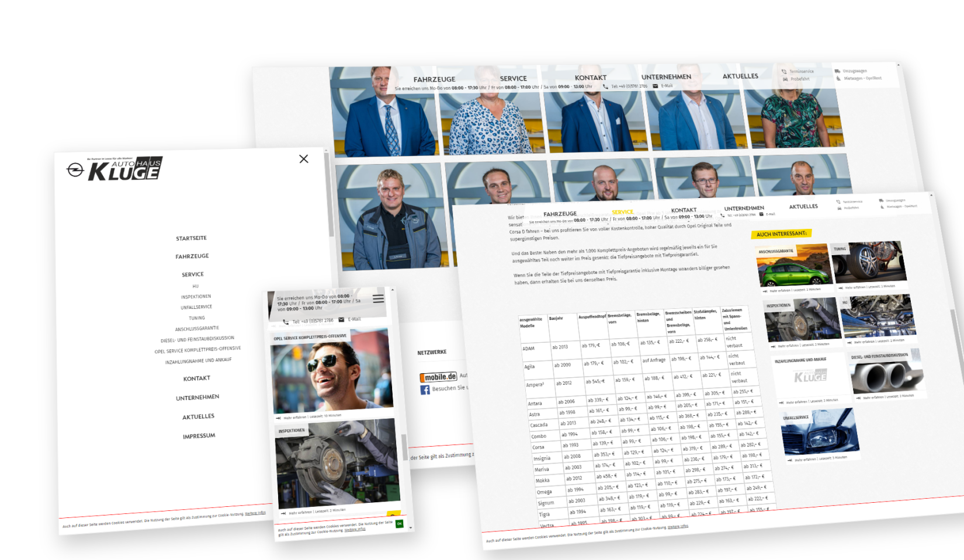Viewport: 964px width, 560px height.
Task: Click SERVICE in the team page navigation
Action: [x=513, y=78]
